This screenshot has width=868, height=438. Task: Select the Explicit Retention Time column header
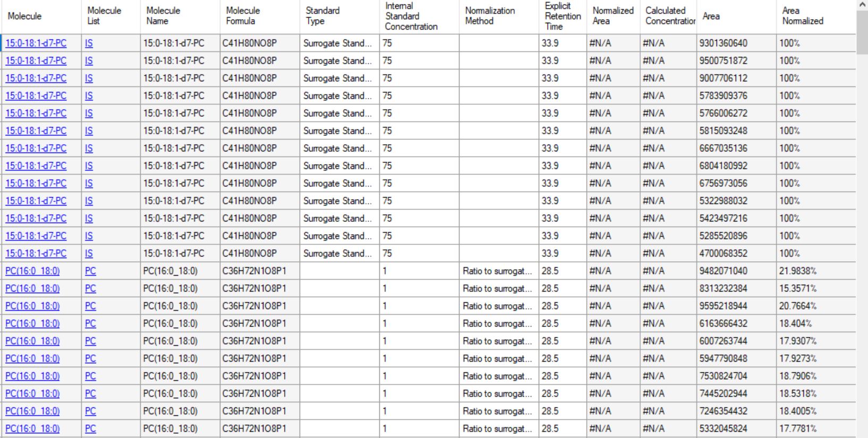pyautogui.click(x=563, y=16)
